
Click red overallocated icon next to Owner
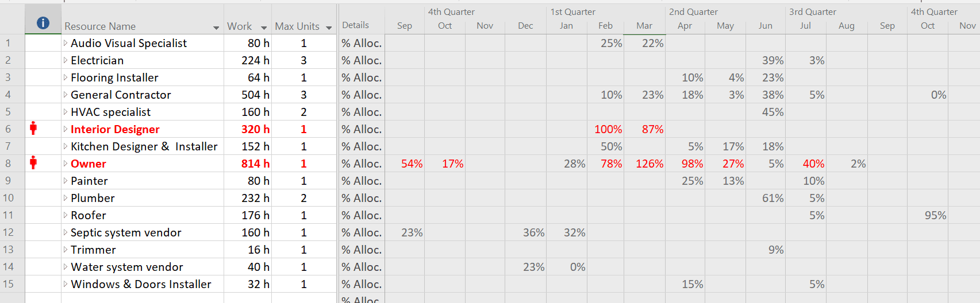coord(33,163)
